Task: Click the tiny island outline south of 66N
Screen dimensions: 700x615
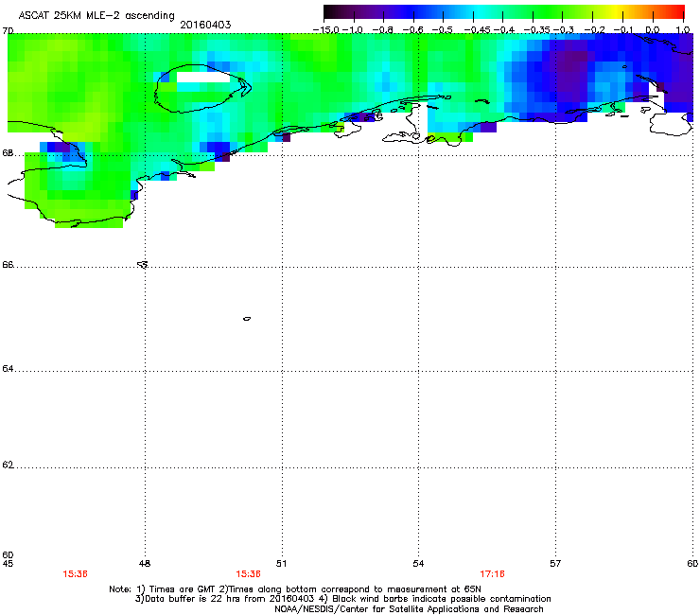Action: 247,319
